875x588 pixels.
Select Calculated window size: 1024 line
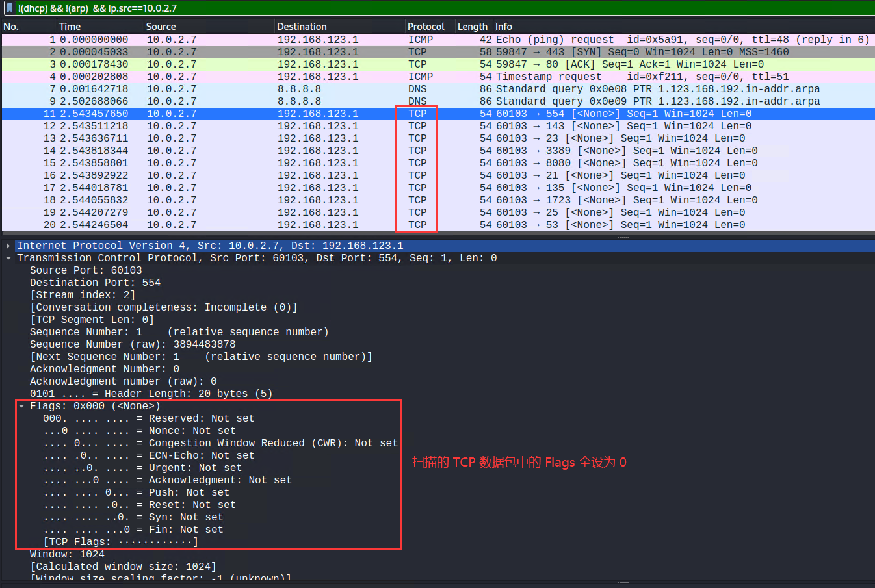coord(124,567)
